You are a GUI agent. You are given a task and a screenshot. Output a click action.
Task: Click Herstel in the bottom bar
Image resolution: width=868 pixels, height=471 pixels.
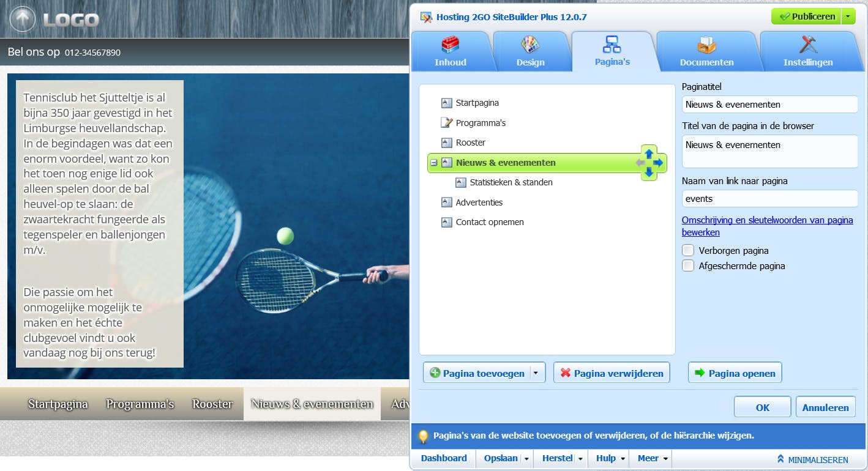click(x=557, y=458)
